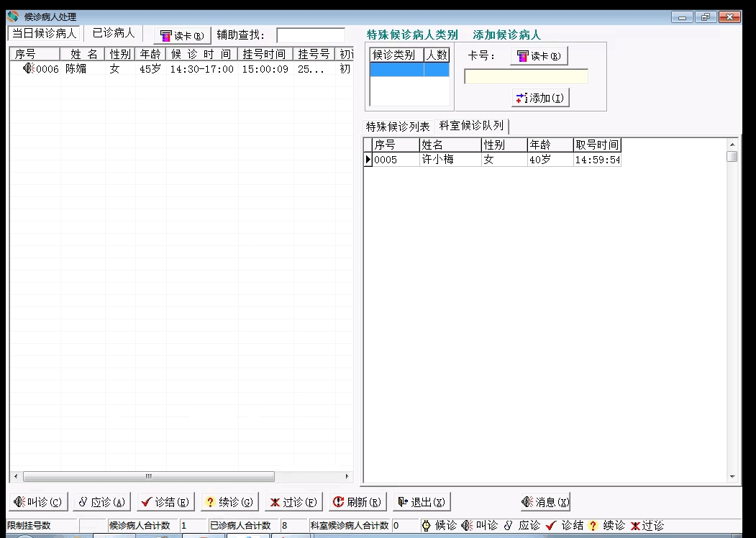The width and height of the screenshot is (756, 538).
Task: Click the 过诊 red X legend icon
Action: pyautogui.click(x=635, y=526)
